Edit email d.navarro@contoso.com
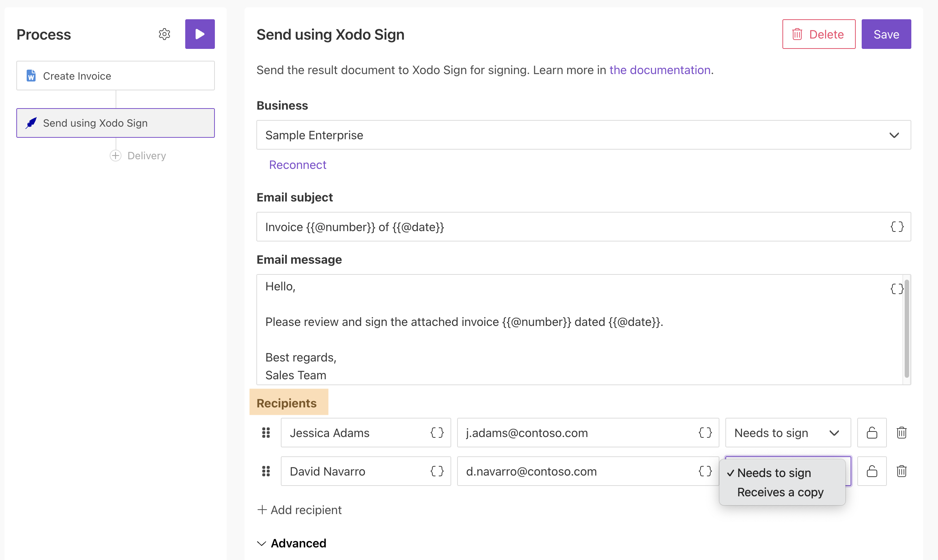938x560 pixels. pos(588,471)
